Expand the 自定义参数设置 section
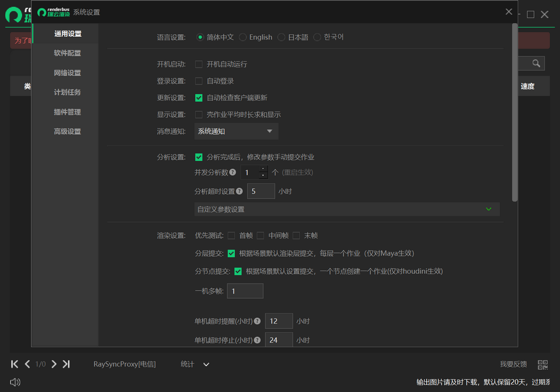 [x=488, y=209]
